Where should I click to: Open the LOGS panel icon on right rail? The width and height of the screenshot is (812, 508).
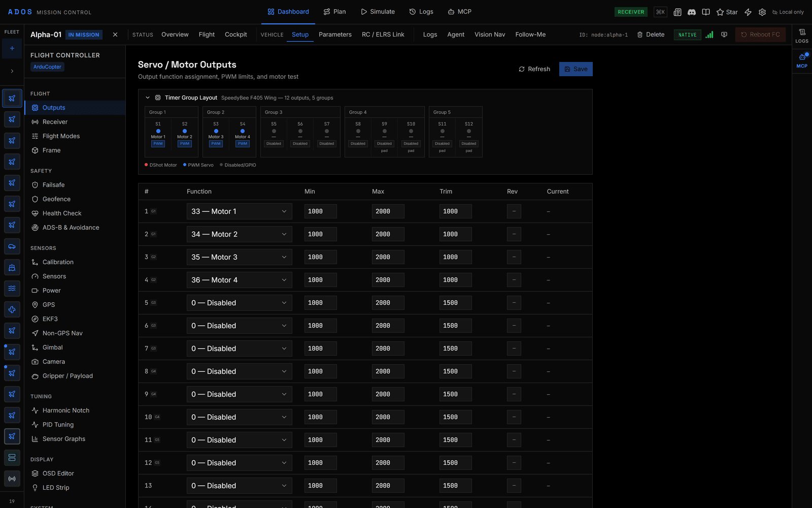802,36
